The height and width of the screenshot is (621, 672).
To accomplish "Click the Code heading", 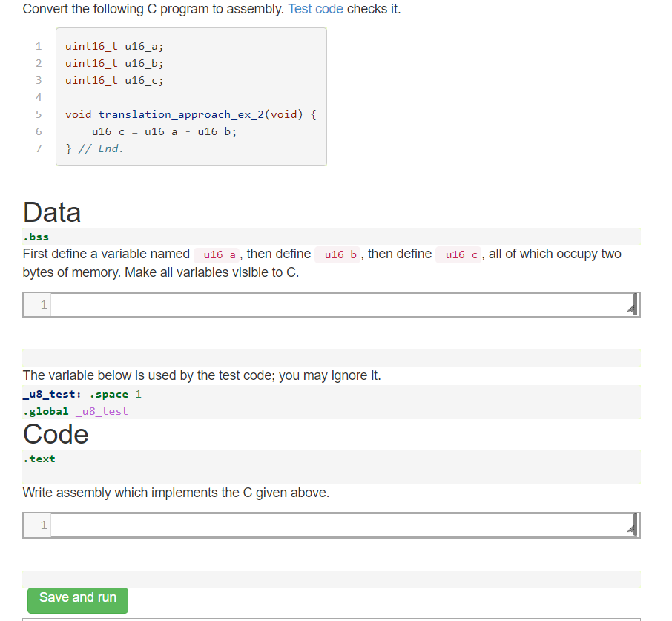I will pos(55,435).
